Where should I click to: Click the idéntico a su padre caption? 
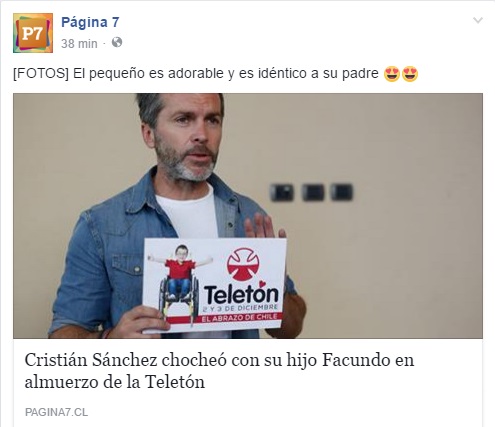318,73
